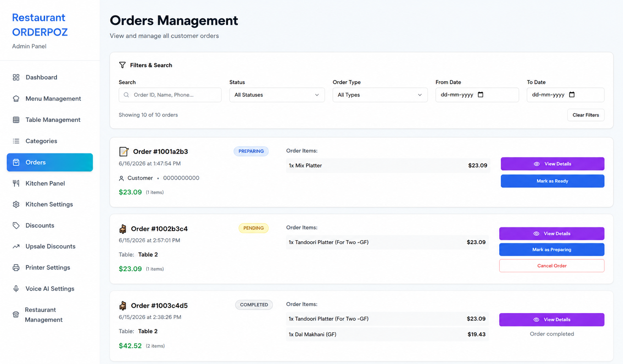Click the chair icon of Order #1002b3c4
Screen dimensions: 623x364
(x=123, y=229)
